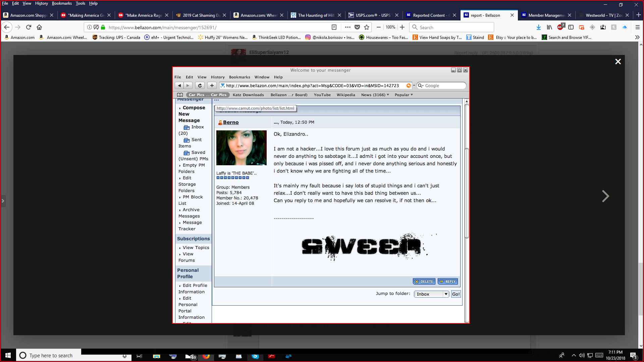Go to the next image in lightbox
The width and height of the screenshot is (644, 362).
coord(605,196)
